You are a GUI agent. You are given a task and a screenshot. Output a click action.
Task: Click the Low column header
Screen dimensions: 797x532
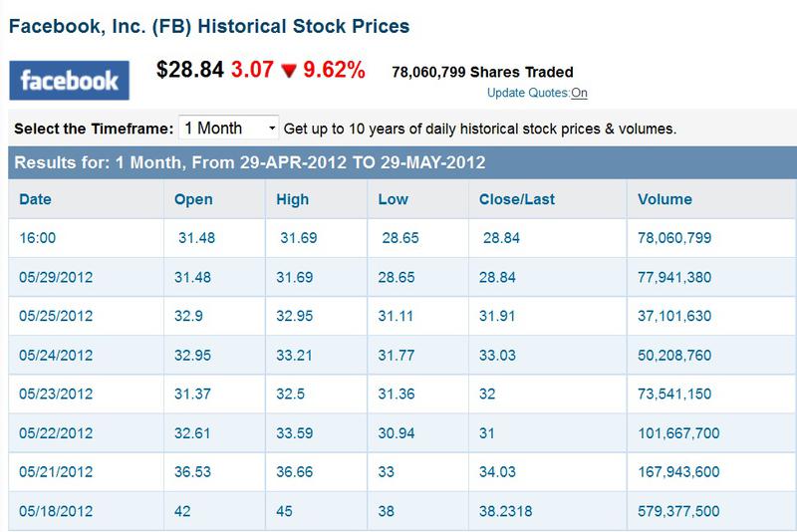coord(393,199)
